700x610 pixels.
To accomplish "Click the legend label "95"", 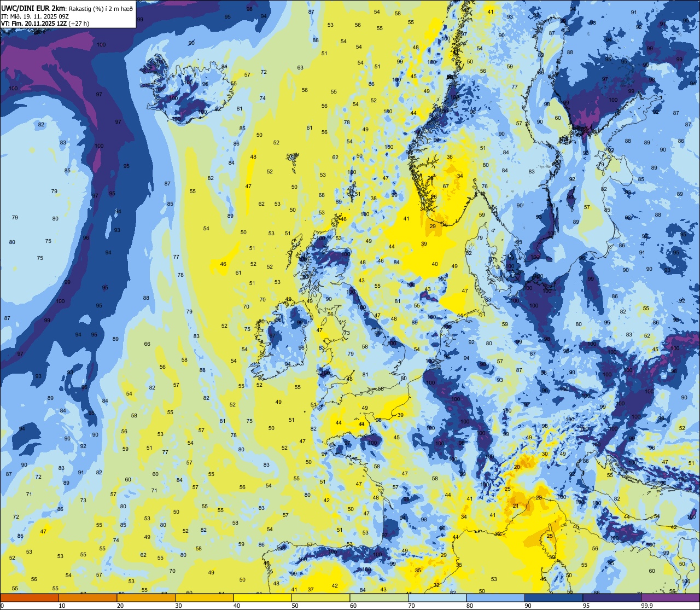I will click(586, 606).
